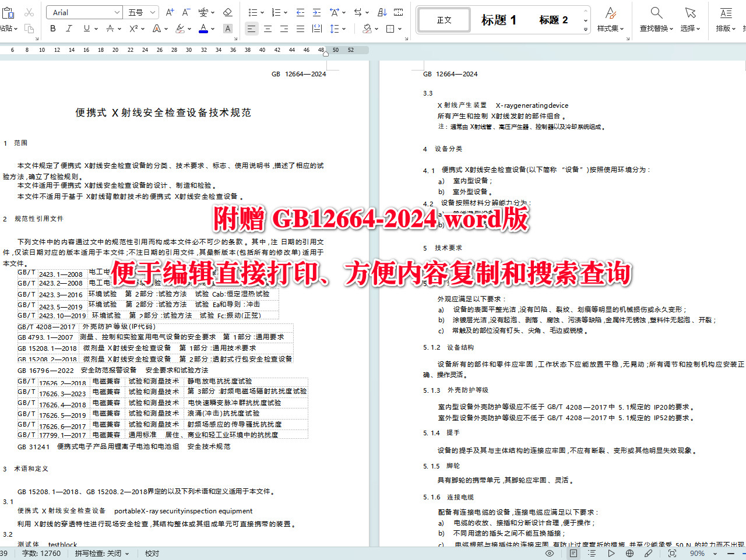The height and width of the screenshot is (560, 746).
Task: Click the 校对 proofread button
Action: 152,553
